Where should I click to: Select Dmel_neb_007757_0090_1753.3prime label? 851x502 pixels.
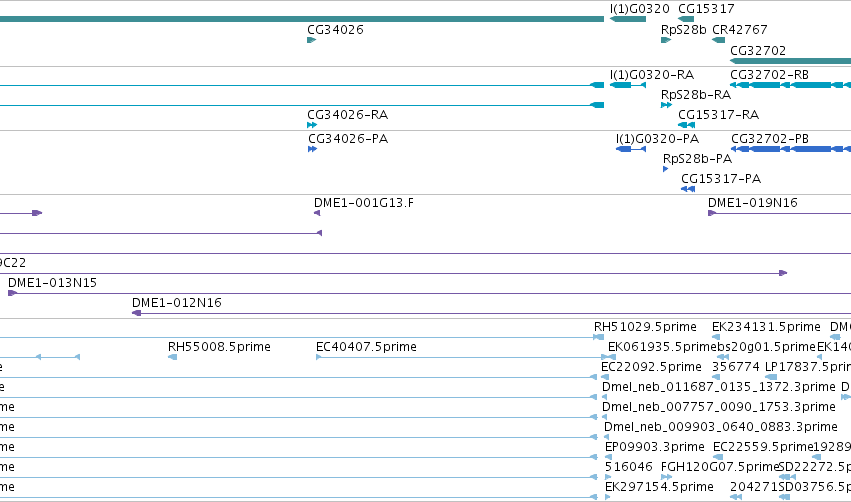pyautogui.click(x=719, y=407)
